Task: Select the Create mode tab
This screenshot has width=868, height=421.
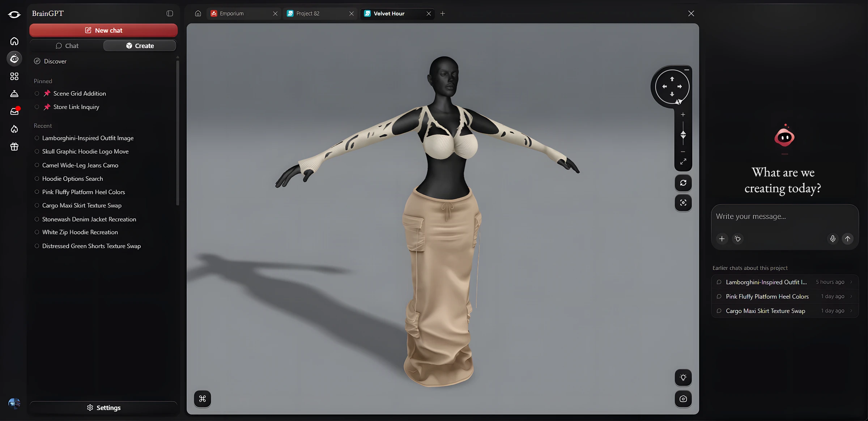Action: point(140,46)
